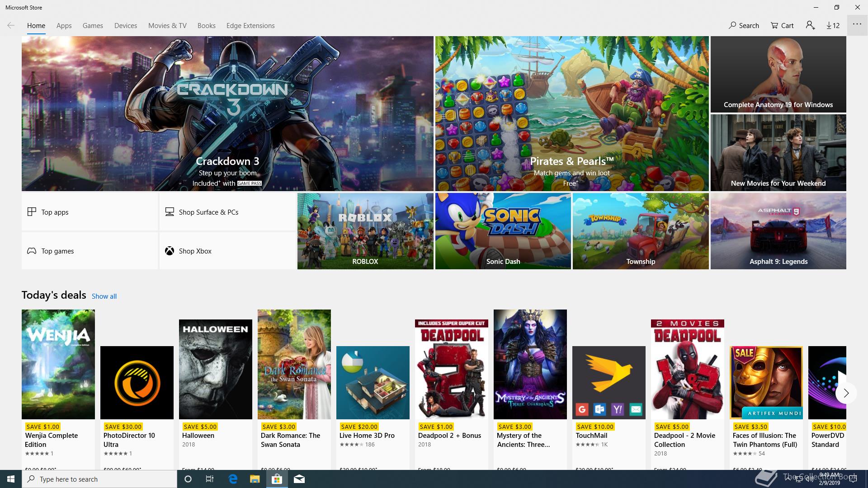Switch to the Home tab

click(x=36, y=26)
